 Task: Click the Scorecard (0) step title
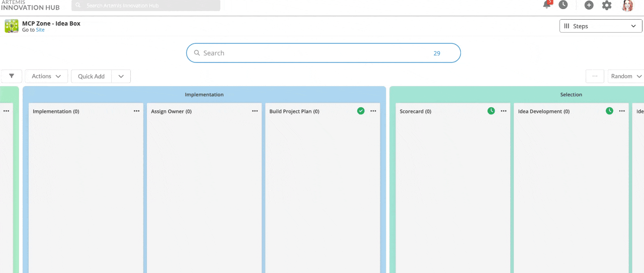416,111
